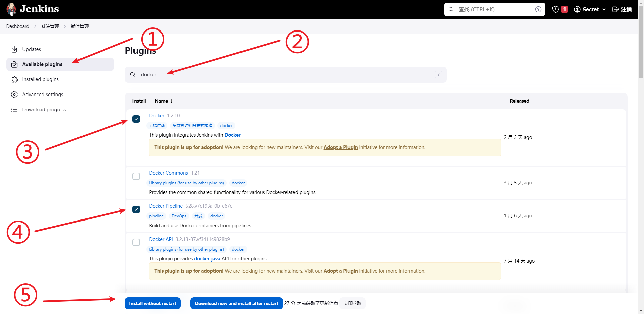
Task: Open the docker-java link
Action: (x=207, y=259)
